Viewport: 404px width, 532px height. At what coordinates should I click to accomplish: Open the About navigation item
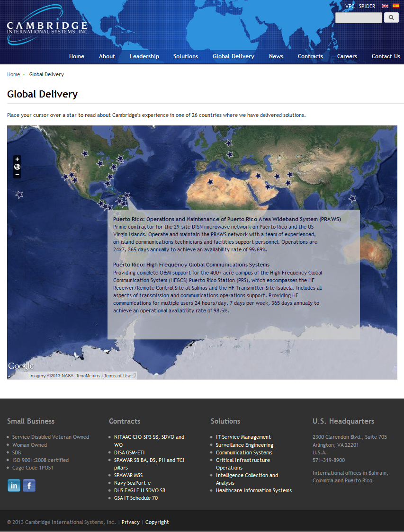pos(107,56)
